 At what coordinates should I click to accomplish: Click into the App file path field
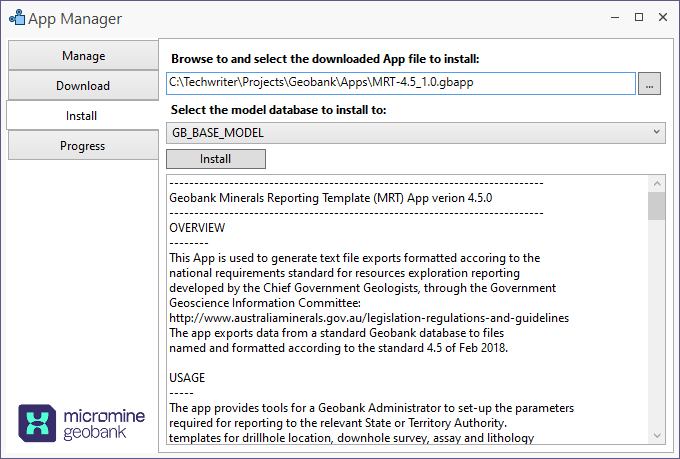[x=400, y=84]
